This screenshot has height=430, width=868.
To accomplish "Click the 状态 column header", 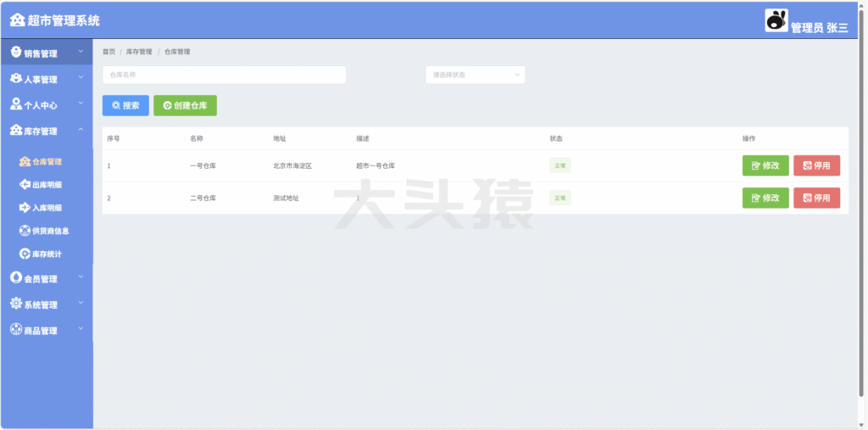I will [556, 138].
